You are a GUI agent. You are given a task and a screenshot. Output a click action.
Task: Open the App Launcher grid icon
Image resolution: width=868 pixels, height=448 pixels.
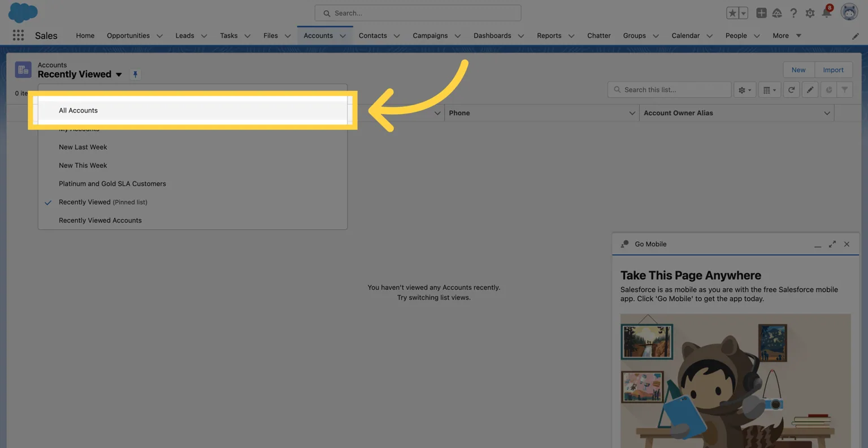(x=18, y=35)
